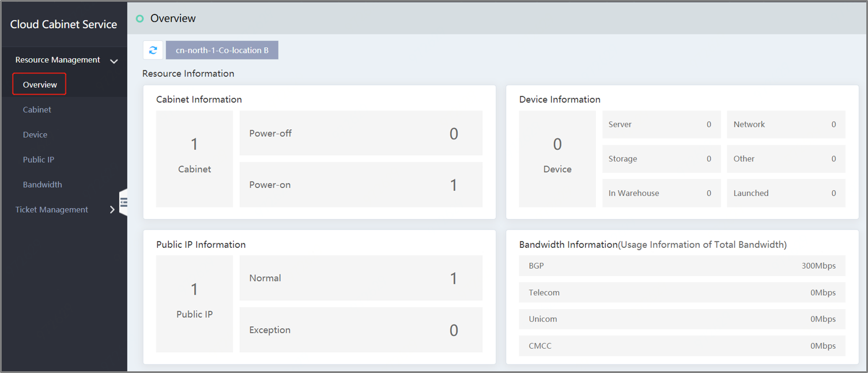Click the Power-on cabinet count row
The image size is (868, 373).
tap(361, 184)
